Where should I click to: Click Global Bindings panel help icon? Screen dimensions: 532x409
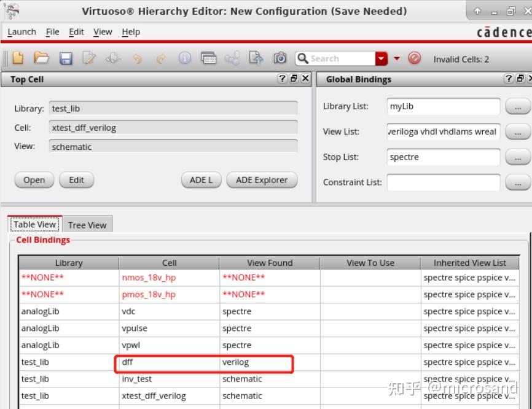pyautogui.click(x=508, y=79)
